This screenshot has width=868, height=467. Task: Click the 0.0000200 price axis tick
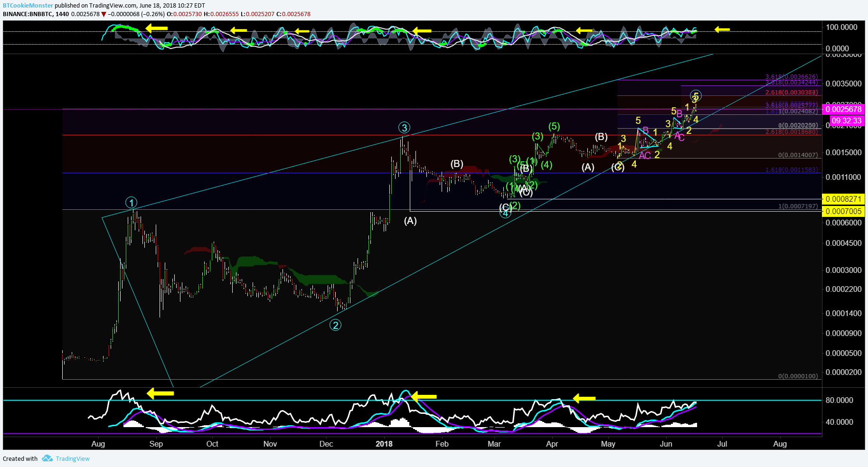pos(843,372)
